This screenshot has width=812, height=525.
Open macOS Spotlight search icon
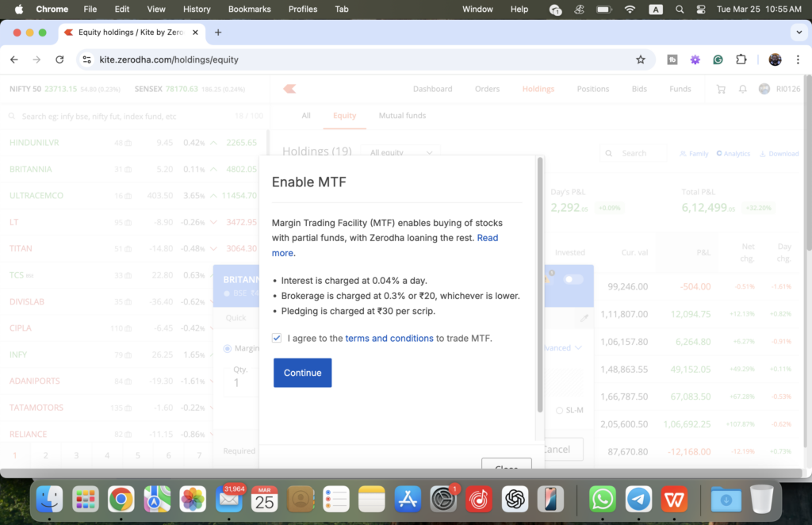coord(680,10)
